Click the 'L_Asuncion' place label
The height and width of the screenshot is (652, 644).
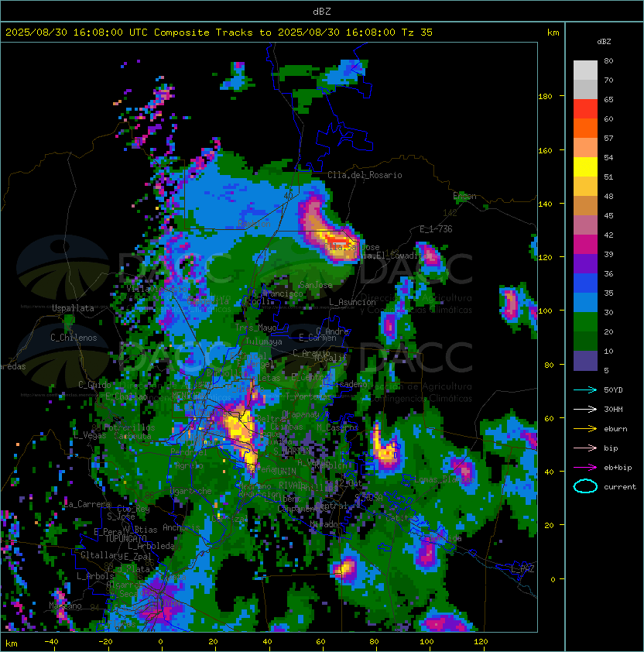tap(352, 302)
